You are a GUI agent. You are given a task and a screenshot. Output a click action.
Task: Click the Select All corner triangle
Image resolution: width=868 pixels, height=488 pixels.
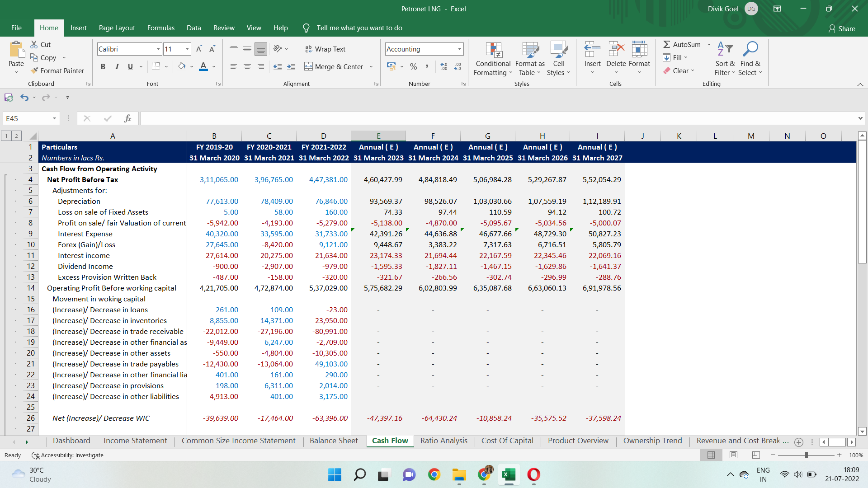coord(33,136)
